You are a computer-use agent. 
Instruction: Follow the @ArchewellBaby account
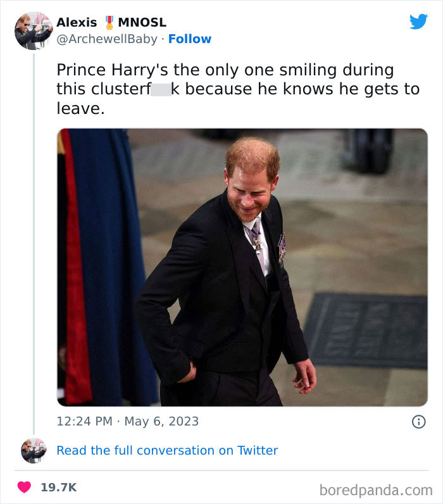point(189,39)
